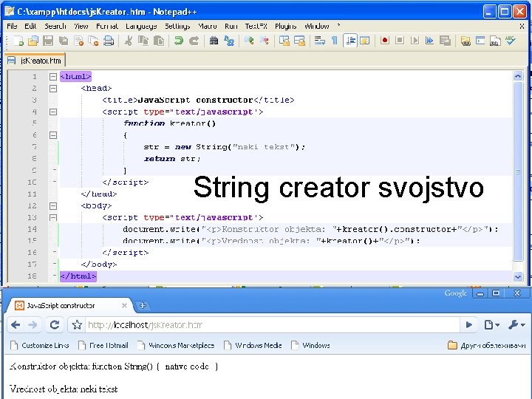Click the Zoom Out toolbar icon

(265, 41)
